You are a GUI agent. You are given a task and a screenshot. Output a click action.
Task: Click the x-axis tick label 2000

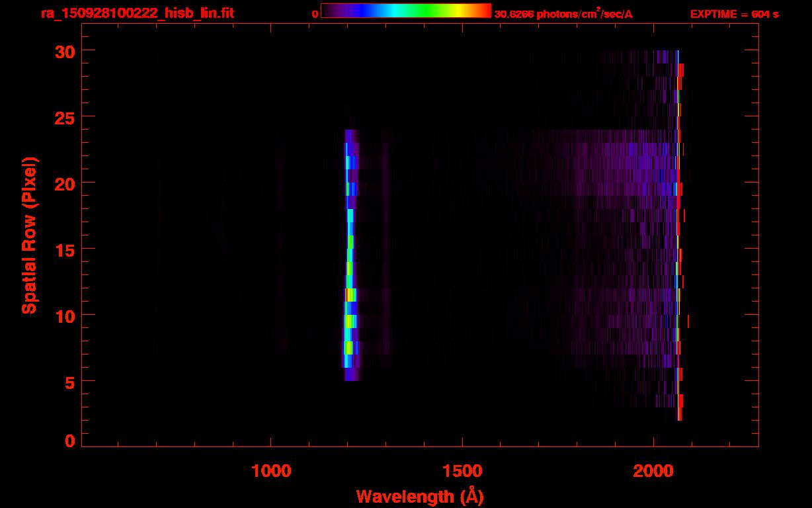coord(653,470)
